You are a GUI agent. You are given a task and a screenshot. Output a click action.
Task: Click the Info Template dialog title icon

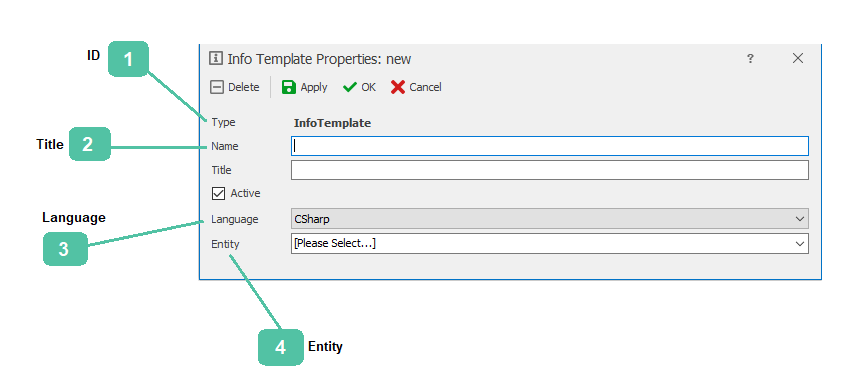coord(216,58)
